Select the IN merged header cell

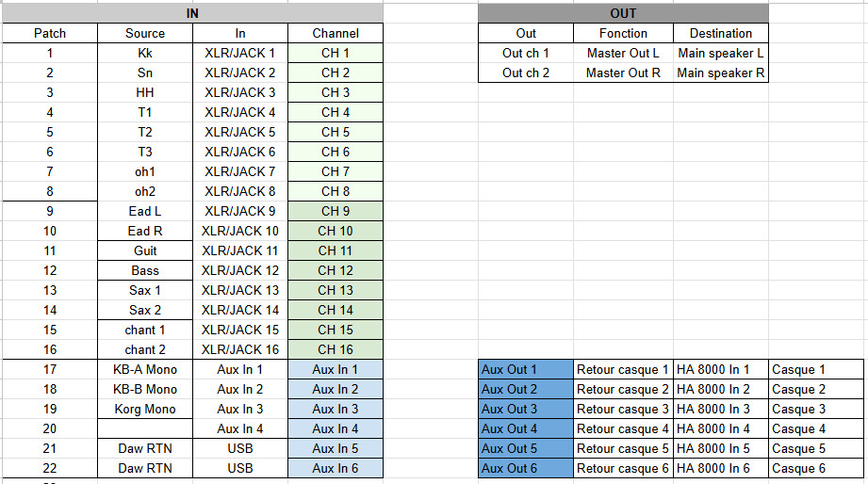[x=192, y=13]
